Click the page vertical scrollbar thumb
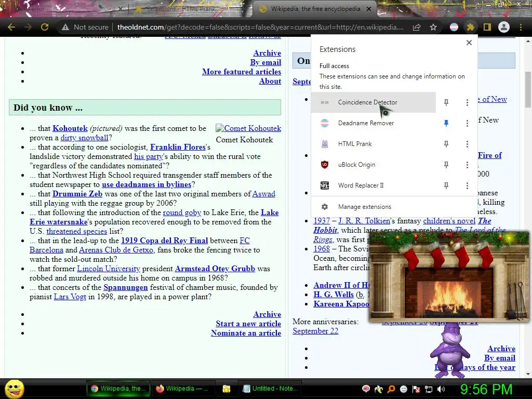 pyautogui.click(x=528, y=90)
